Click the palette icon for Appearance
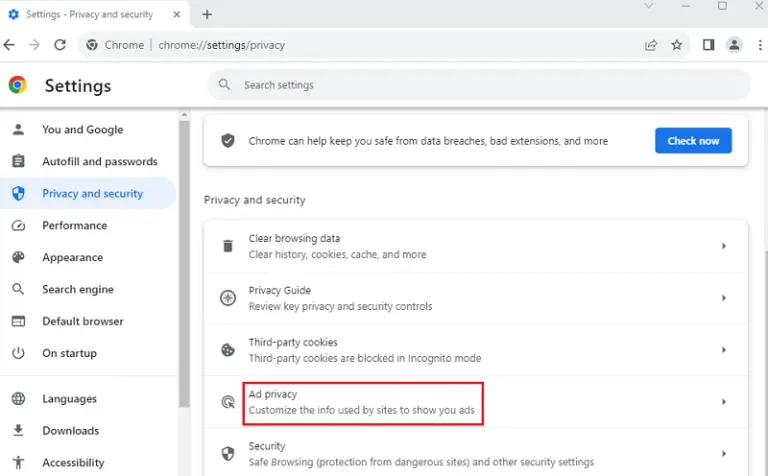 18,257
